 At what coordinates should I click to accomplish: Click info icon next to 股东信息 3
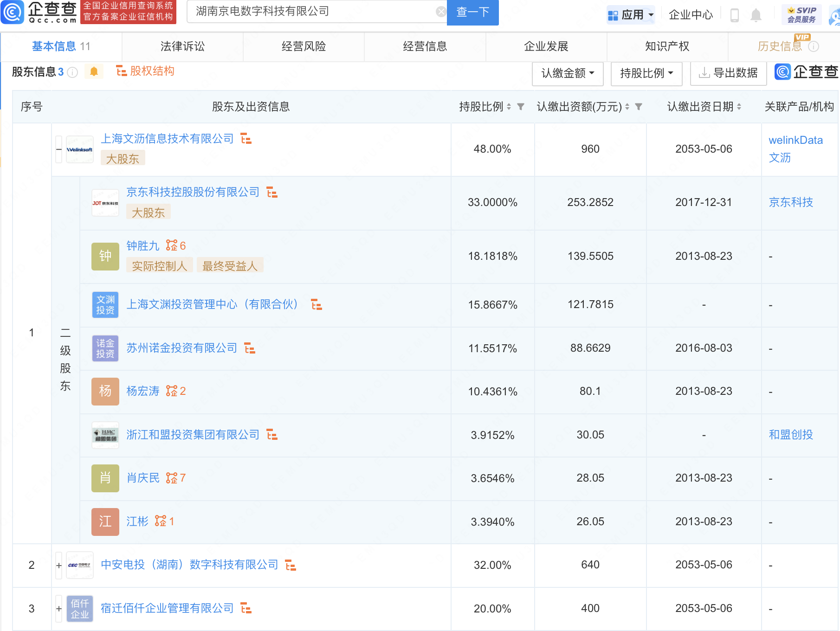tap(72, 72)
